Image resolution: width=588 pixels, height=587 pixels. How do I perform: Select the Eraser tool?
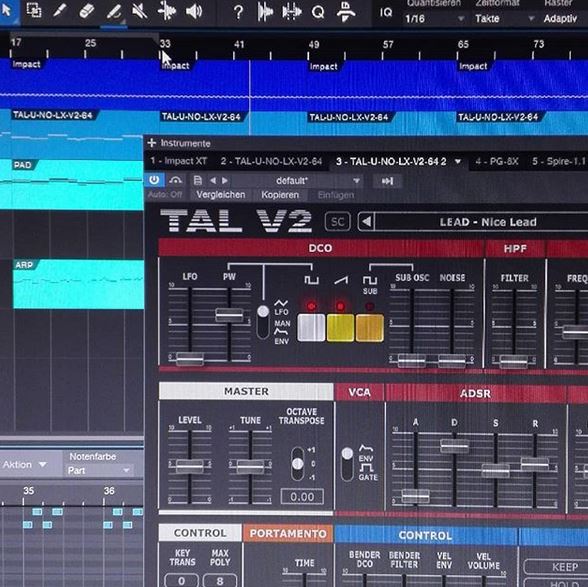coord(87,11)
